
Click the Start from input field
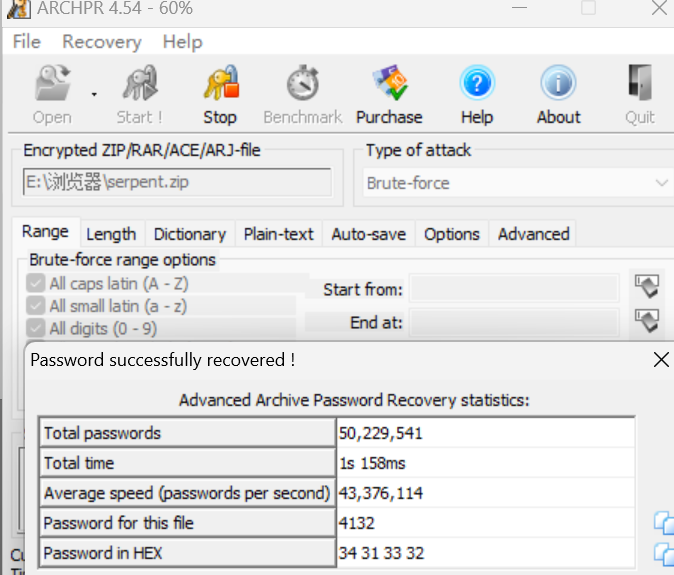514,289
